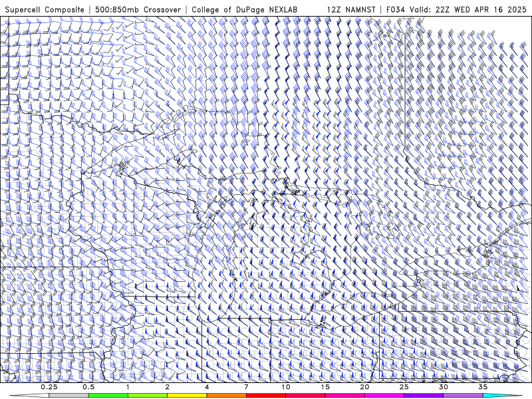Select the lavender legend segment 30 to 35
The image size is (532, 399).
pos(463,396)
